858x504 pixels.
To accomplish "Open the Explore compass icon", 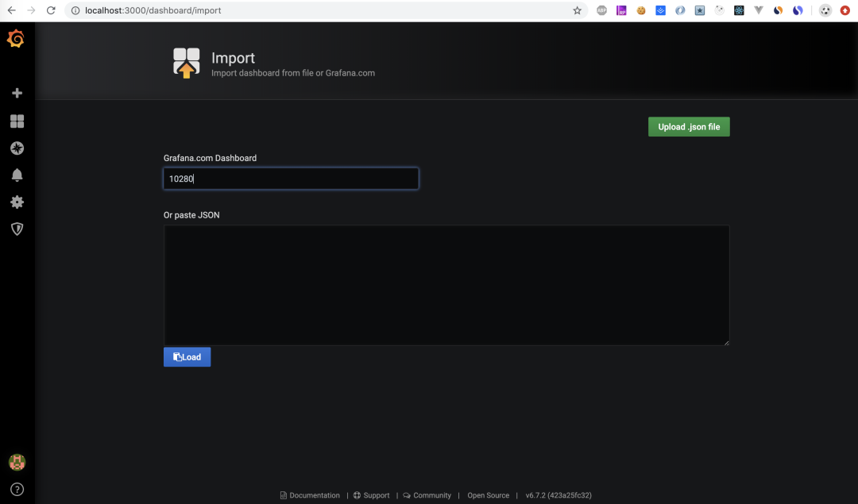I will (x=17, y=148).
